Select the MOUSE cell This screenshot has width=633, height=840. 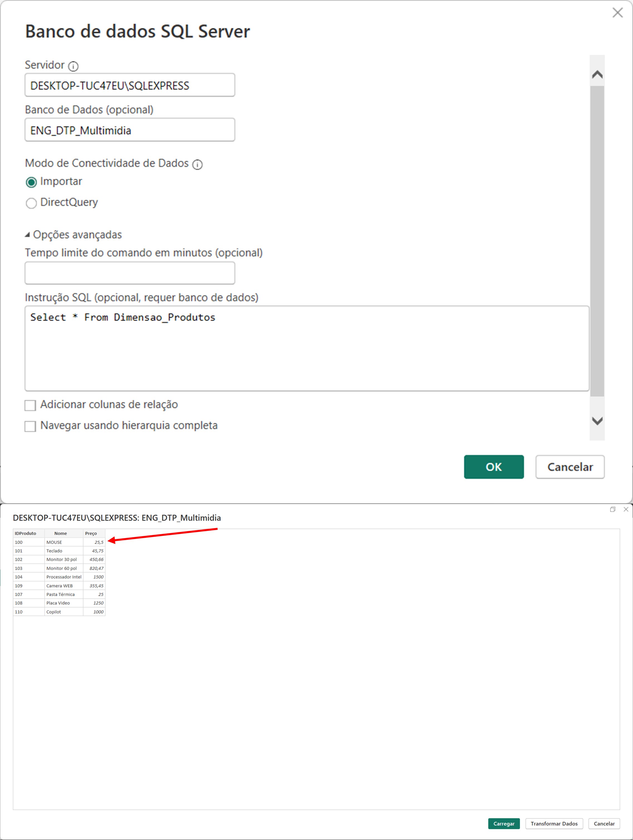click(x=64, y=542)
